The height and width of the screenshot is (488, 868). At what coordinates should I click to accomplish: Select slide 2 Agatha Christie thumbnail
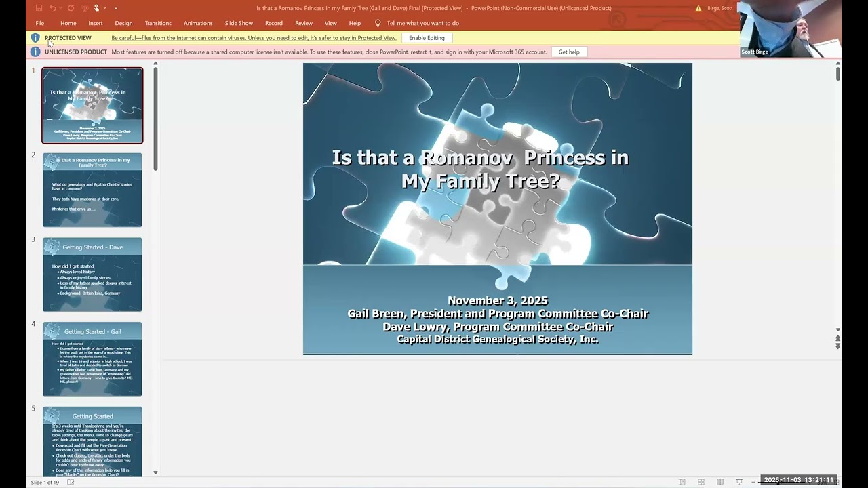pos(92,190)
